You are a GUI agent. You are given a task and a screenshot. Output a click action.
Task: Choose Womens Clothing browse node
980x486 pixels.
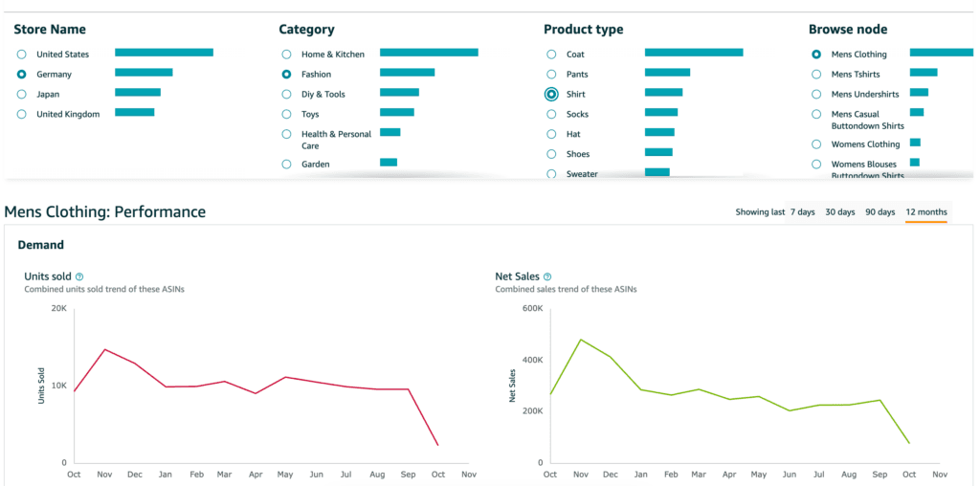(x=816, y=144)
